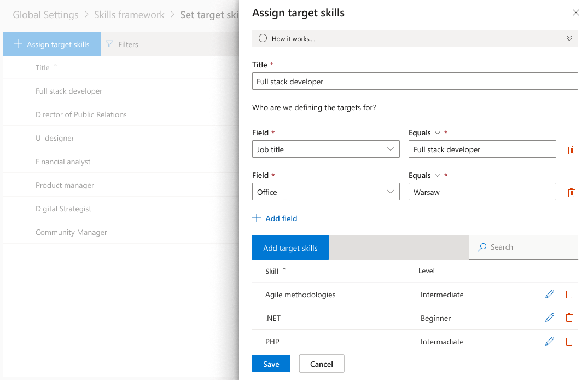
Task: Edit the .NET skill level
Action: 550,318
